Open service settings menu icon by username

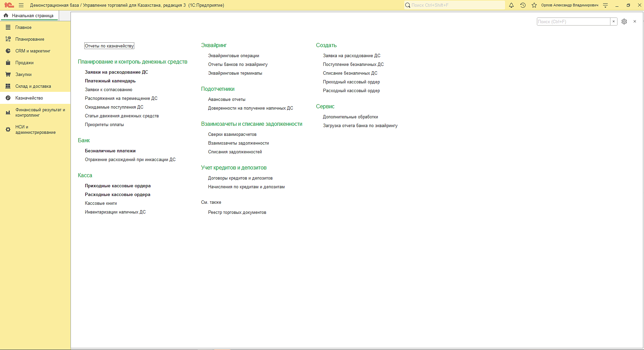click(x=605, y=5)
